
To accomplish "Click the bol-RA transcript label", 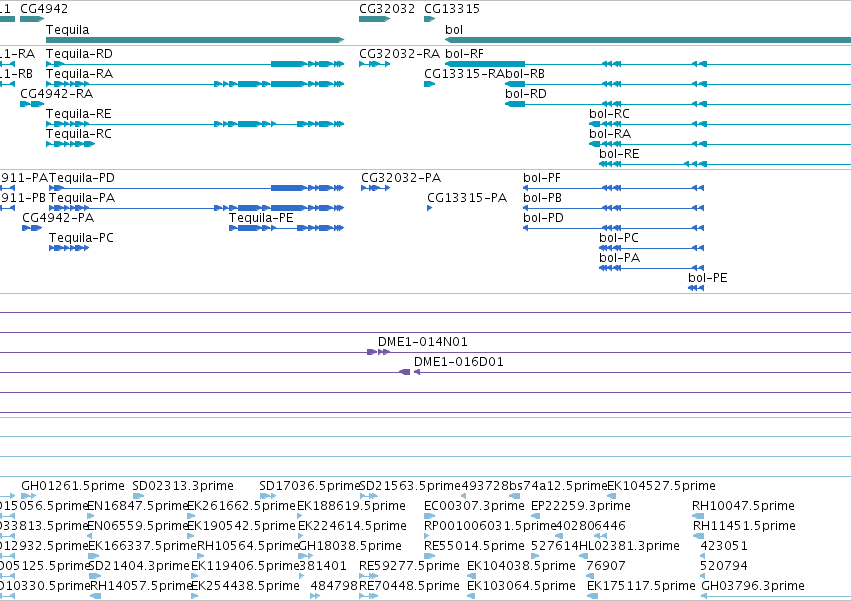I will [x=610, y=134].
